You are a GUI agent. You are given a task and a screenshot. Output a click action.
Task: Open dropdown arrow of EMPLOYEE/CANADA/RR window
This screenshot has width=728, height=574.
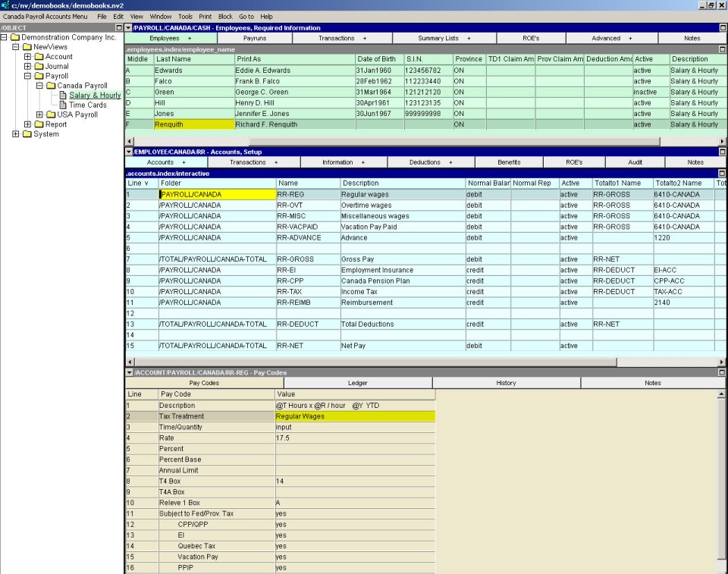coord(128,152)
